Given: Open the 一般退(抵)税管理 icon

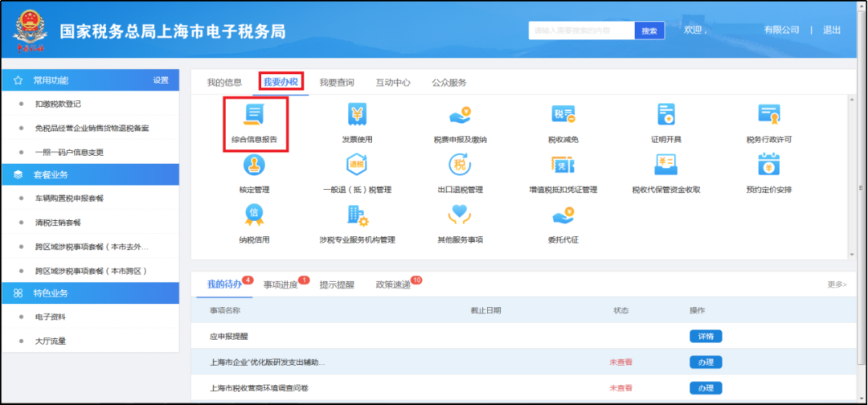Looking at the screenshot, I should click(357, 164).
